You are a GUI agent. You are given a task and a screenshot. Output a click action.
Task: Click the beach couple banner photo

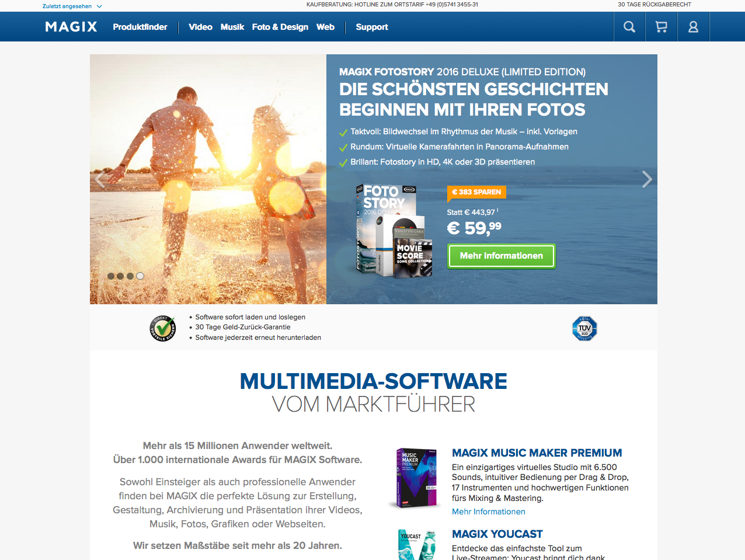coord(208,179)
